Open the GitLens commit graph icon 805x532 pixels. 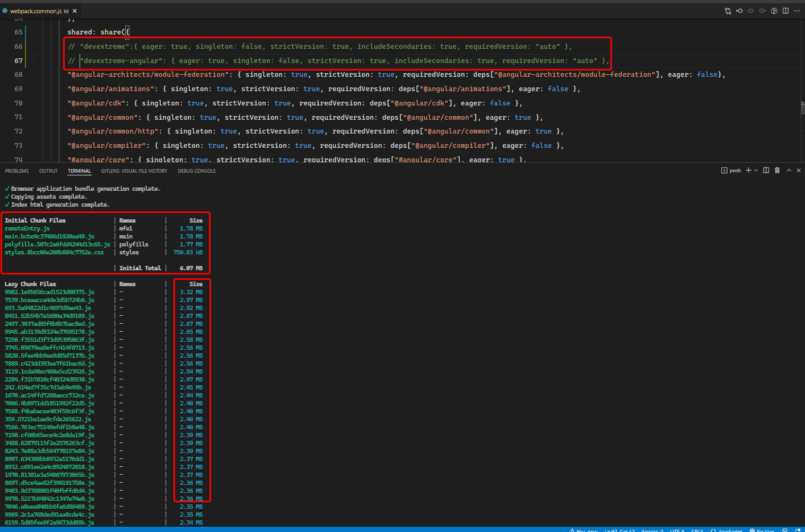(x=728, y=11)
